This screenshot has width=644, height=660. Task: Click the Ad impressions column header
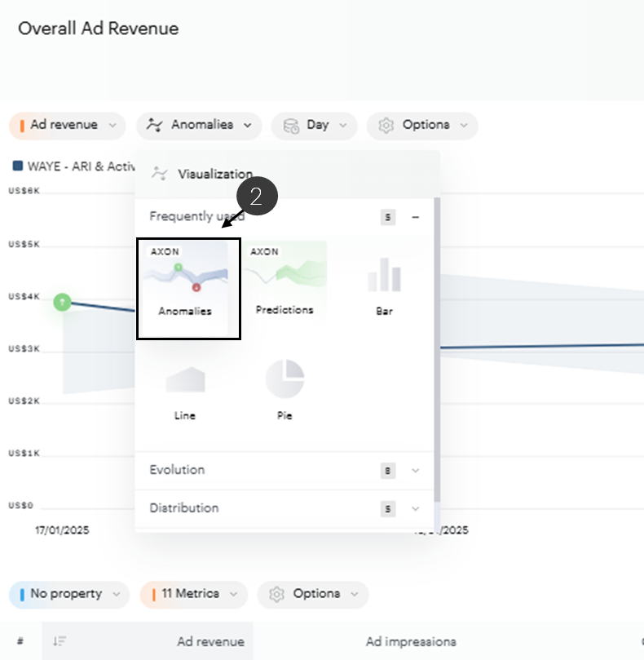[411, 641]
